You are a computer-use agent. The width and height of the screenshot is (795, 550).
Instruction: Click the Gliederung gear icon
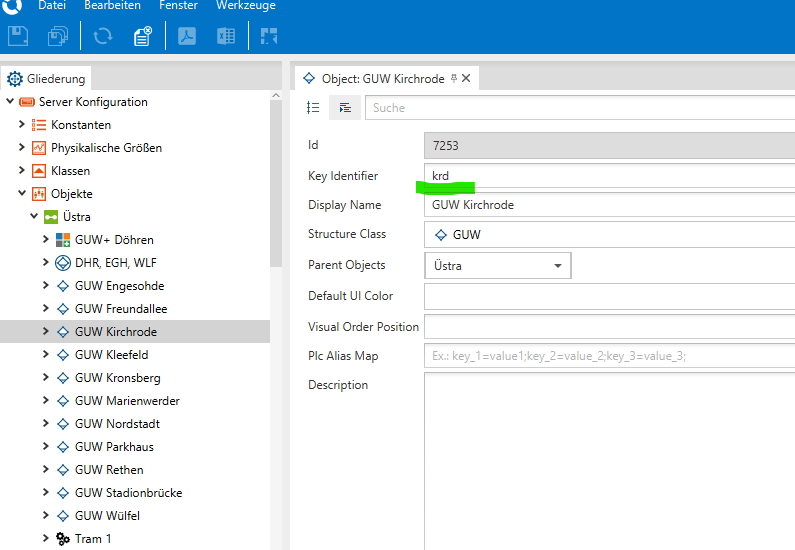pos(15,79)
